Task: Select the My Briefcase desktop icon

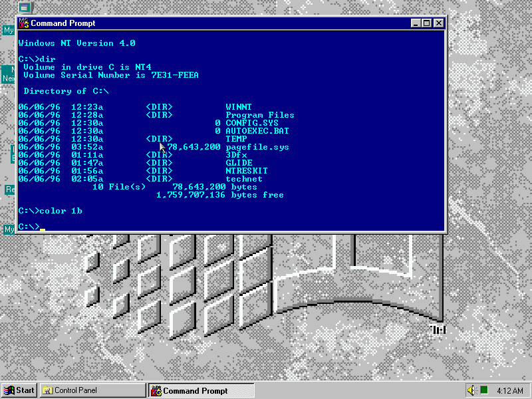Action: click(9, 229)
